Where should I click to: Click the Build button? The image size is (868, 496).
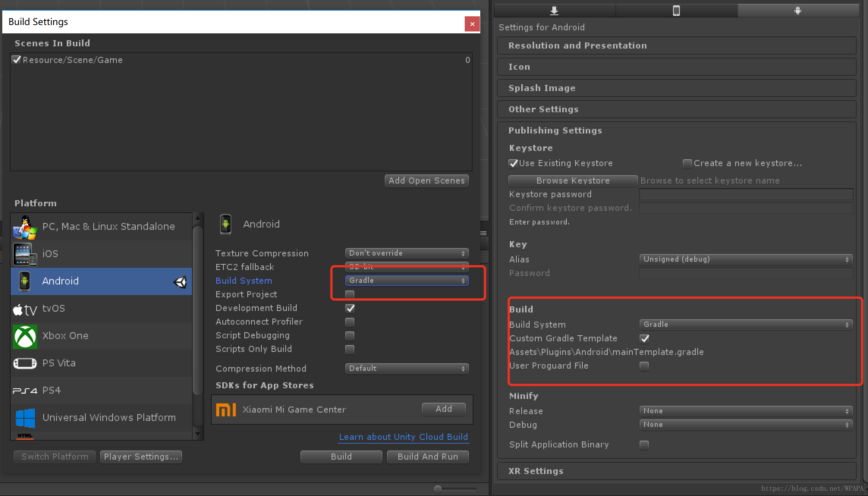pyautogui.click(x=341, y=457)
